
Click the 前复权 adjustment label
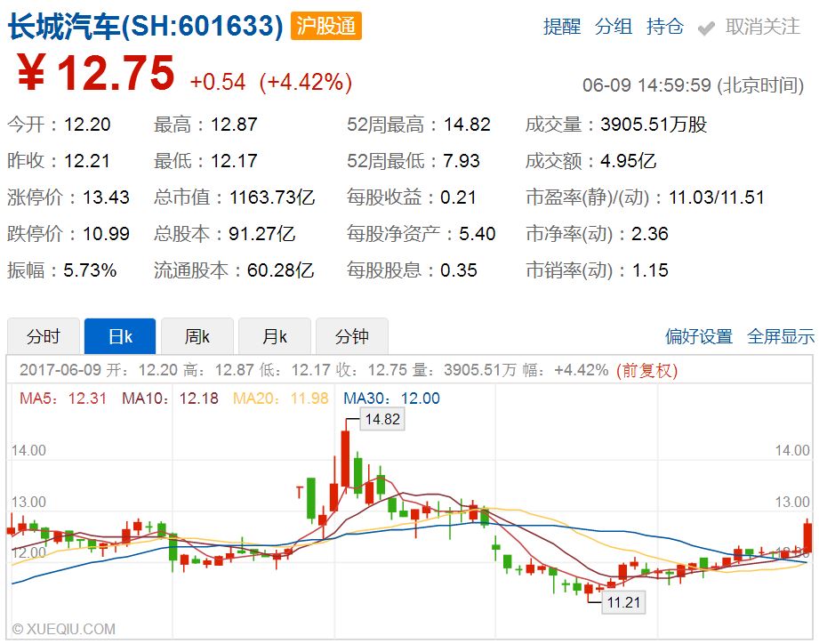(646, 370)
